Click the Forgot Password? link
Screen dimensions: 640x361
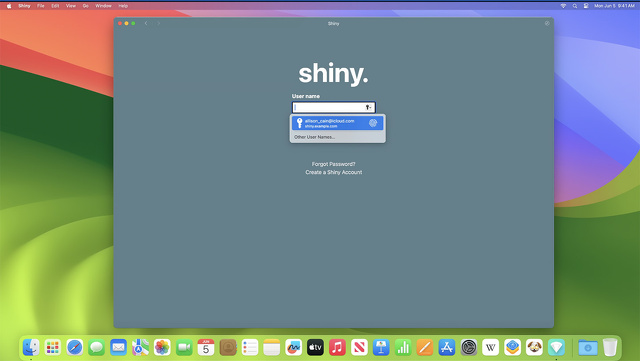click(x=333, y=164)
